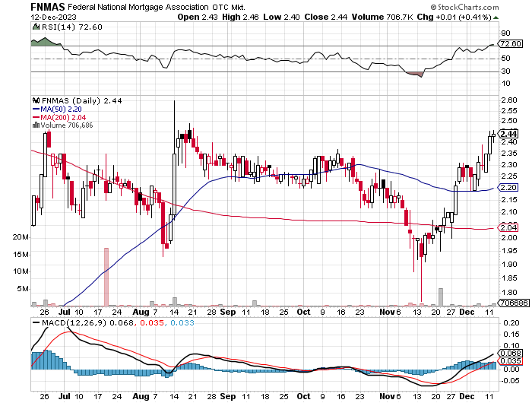Click the 12-Dec-2023 date text

click(x=54, y=17)
